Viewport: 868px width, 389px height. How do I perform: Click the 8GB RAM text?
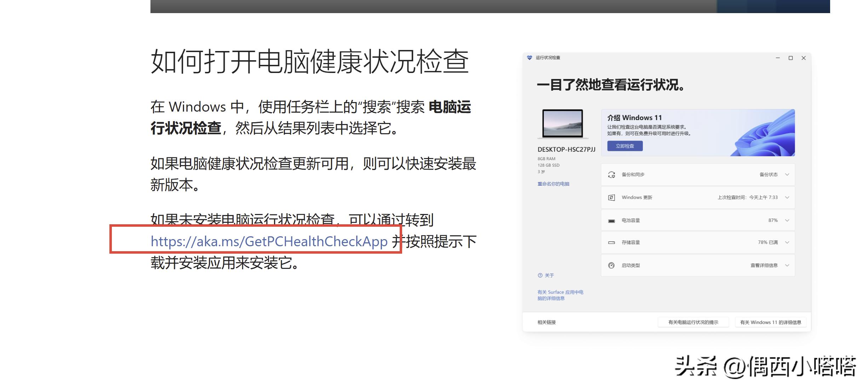coord(546,159)
